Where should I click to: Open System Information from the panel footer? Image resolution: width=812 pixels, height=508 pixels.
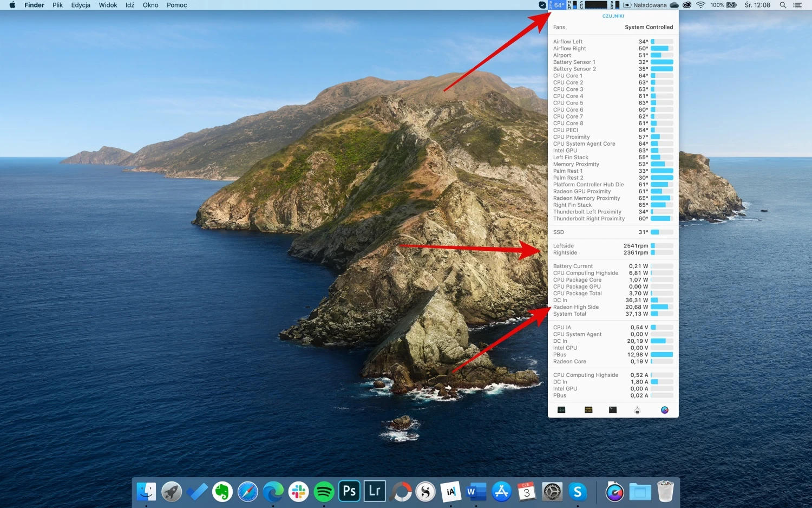pos(637,410)
